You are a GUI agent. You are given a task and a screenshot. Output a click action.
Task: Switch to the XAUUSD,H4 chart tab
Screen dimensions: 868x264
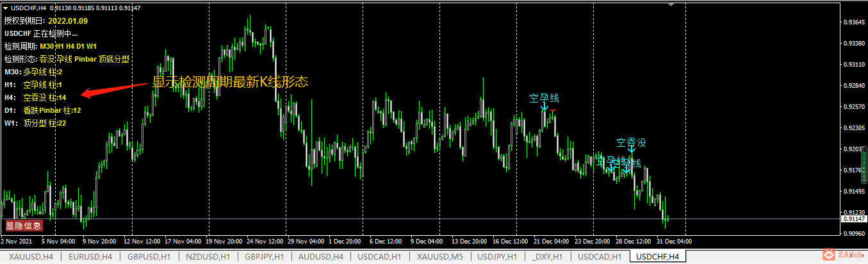click(31, 256)
